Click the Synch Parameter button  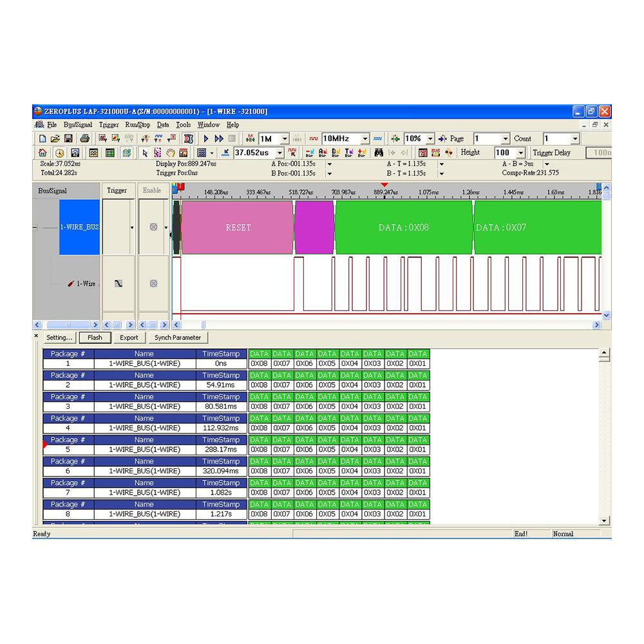coord(178,337)
